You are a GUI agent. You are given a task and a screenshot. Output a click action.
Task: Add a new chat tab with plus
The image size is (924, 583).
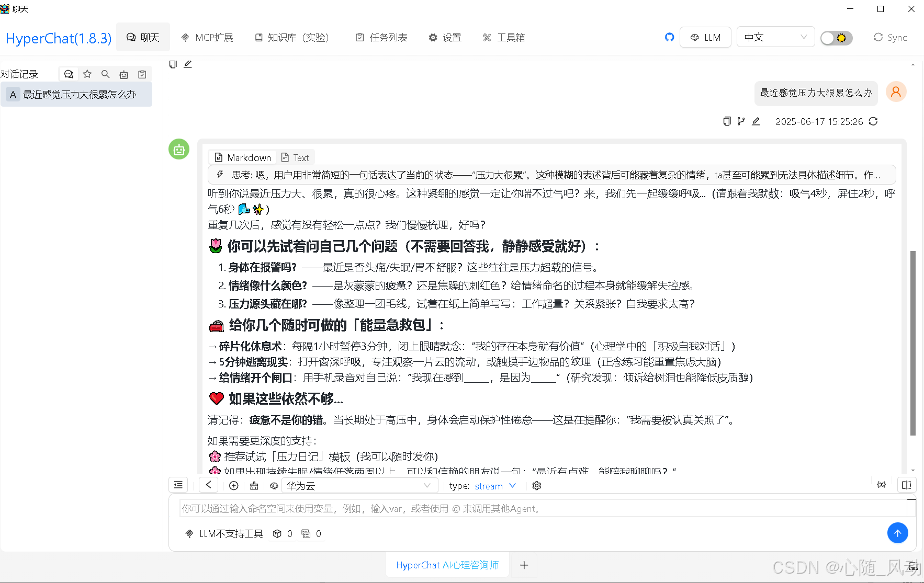pyautogui.click(x=524, y=565)
